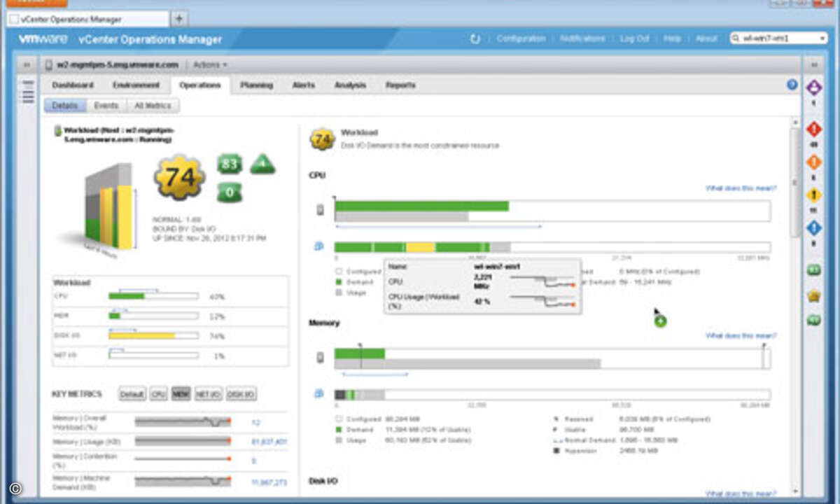Click the list menu icon at left edge

[28, 91]
